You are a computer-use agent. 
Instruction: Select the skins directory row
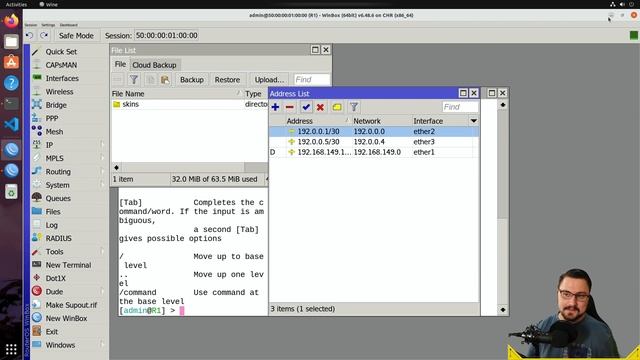pos(189,104)
